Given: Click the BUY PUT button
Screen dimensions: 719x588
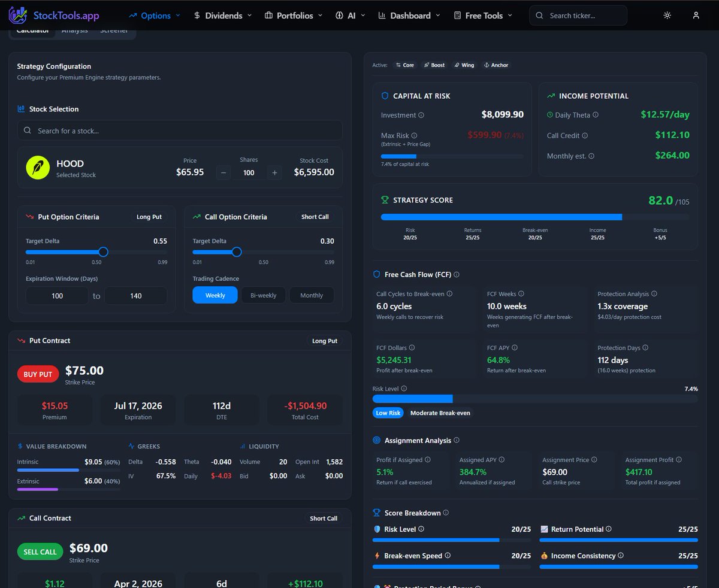Looking at the screenshot, I should click(38, 374).
